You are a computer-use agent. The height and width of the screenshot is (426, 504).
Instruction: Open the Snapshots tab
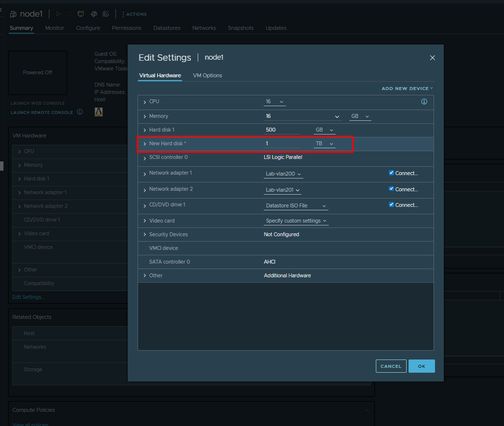click(x=241, y=28)
